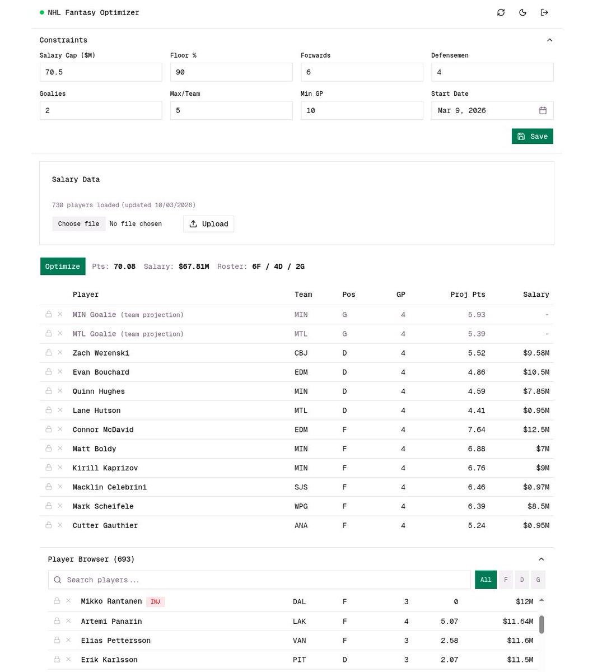Viewport: 616px width, 672px height.
Task: Click the Save constraints button
Action: click(x=533, y=136)
